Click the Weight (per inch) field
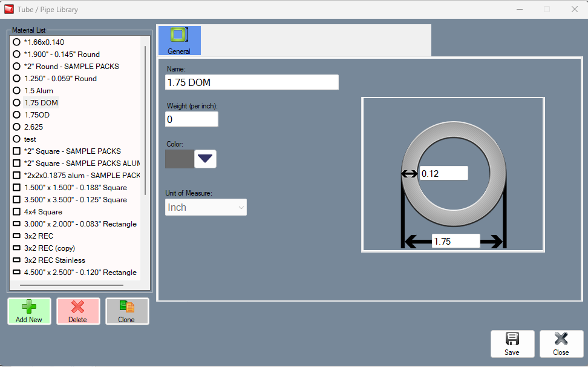 click(192, 119)
